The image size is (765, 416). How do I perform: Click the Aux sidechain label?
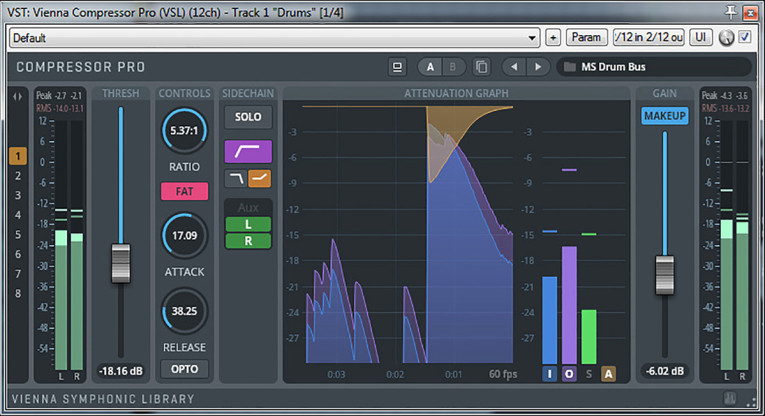click(248, 208)
